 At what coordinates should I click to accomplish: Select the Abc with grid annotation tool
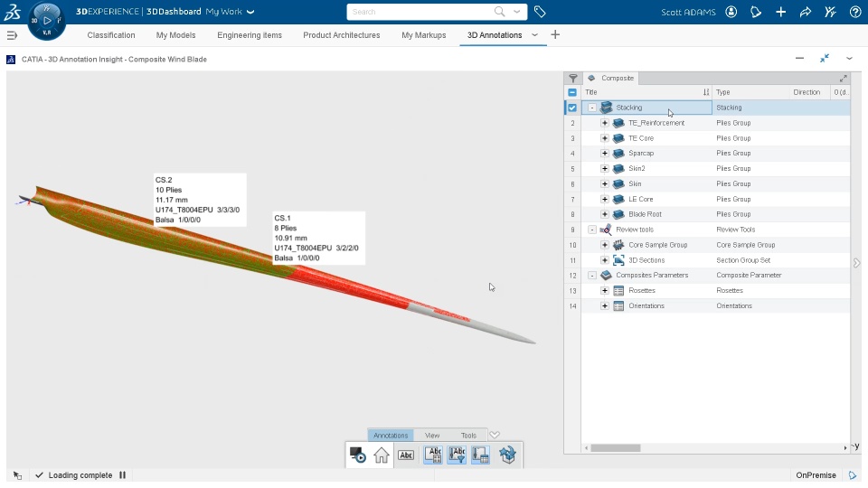(x=433, y=455)
